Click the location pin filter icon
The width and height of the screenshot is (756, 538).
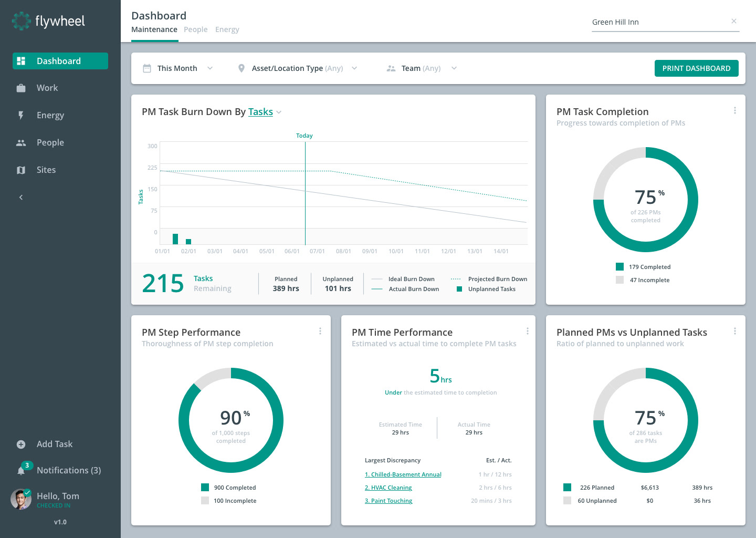pos(241,68)
